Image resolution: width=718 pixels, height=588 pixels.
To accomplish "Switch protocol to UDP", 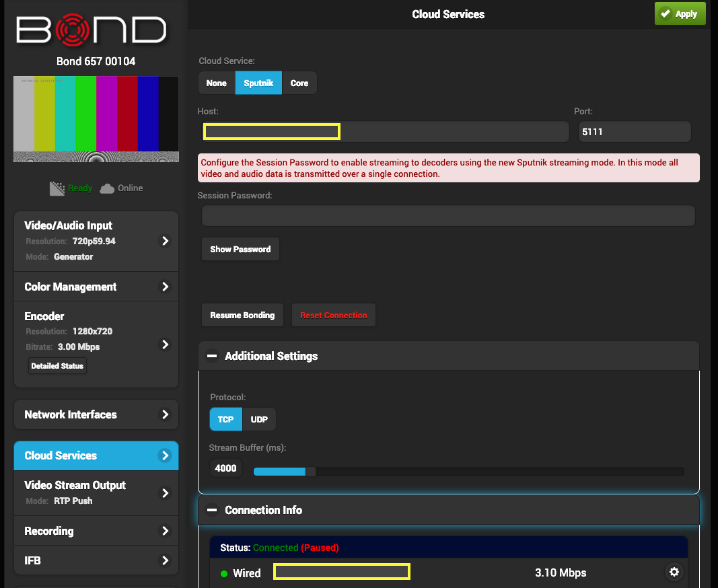I will pyautogui.click(x=259, y=419).
